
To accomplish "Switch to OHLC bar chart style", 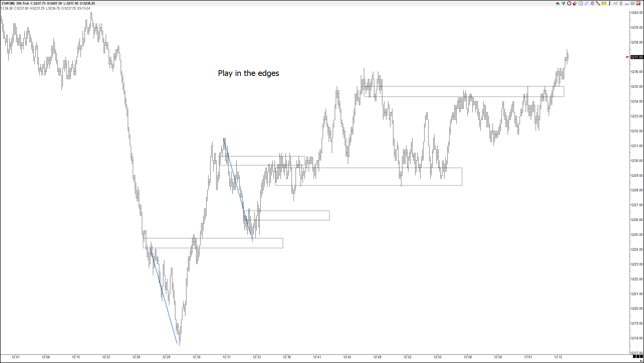I will [x=610, y=3].
